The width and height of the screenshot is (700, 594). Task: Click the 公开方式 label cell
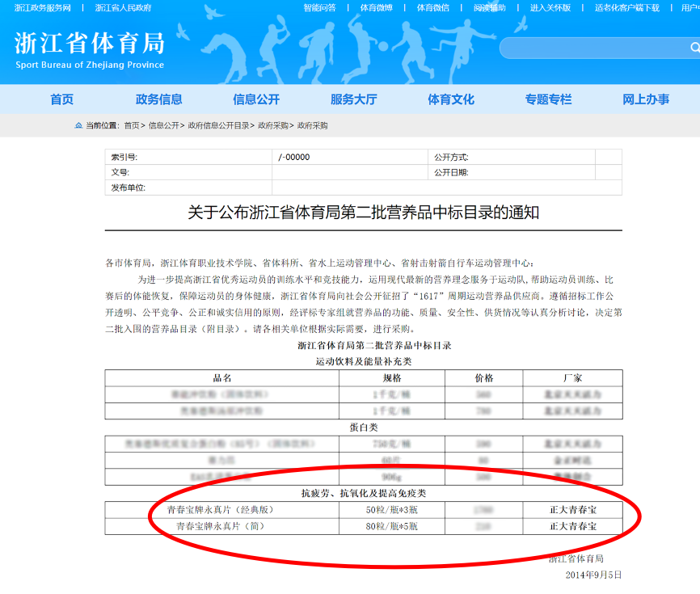tap(512, 157)
